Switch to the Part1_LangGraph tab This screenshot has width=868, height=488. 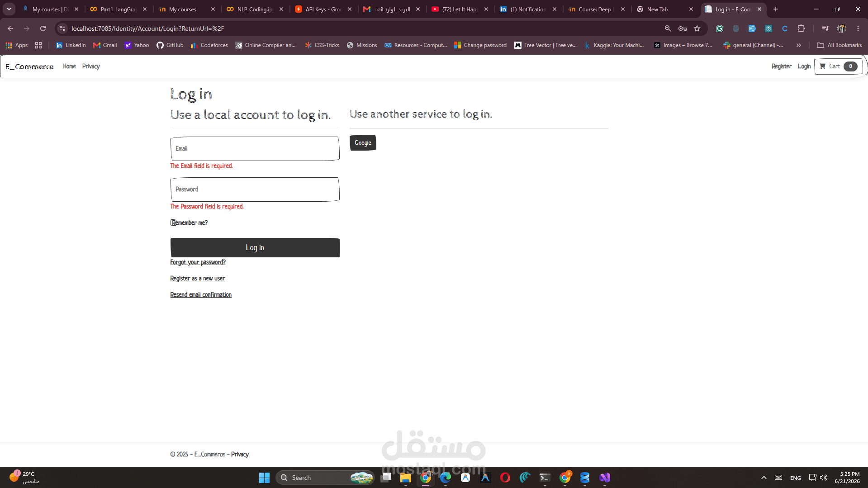(x=119, y=9)
